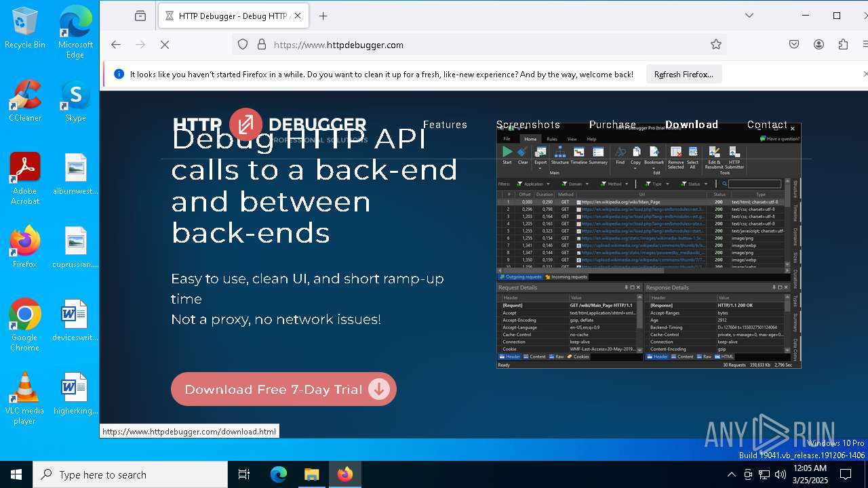Open the higherking Word document
Viewport: 868px width, 488px height.
[x=75, y=394]
